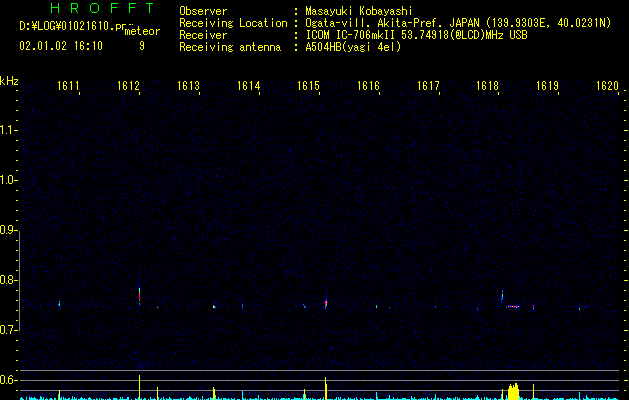Click the 1612 time axis marker
The height and width of the screenshot is (400, 629).
tap(128, 86)
